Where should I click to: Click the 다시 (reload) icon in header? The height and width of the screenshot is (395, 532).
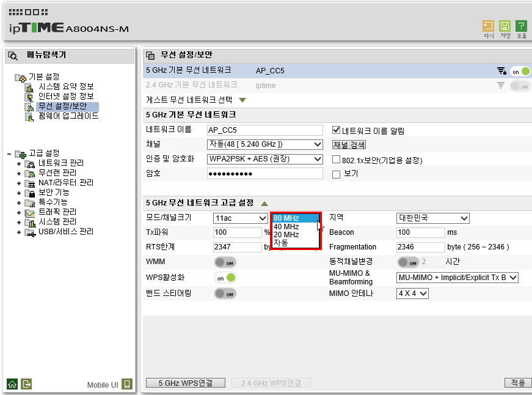[488, 26]
